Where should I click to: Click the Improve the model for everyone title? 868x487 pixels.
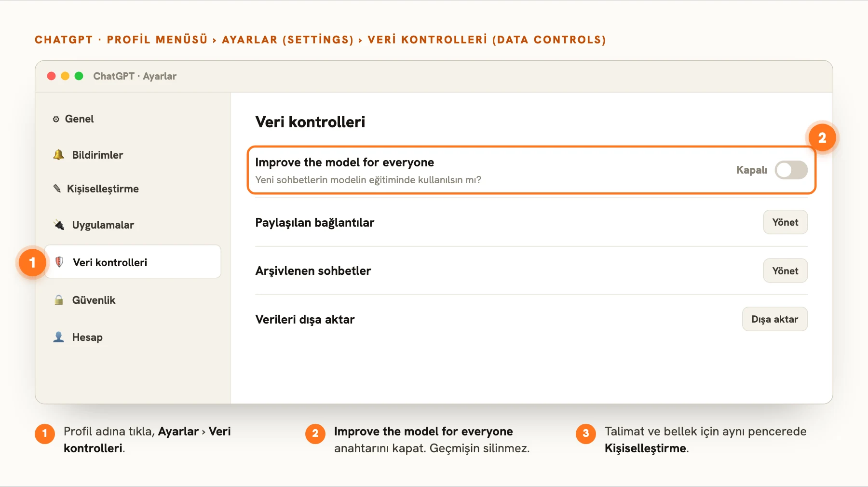pos(344,162)
